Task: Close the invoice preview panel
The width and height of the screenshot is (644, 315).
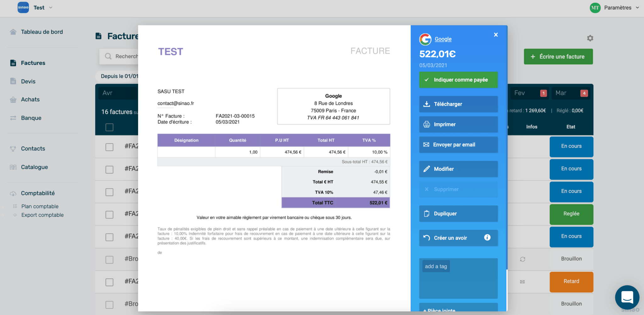Action: [x=496, y=35]
